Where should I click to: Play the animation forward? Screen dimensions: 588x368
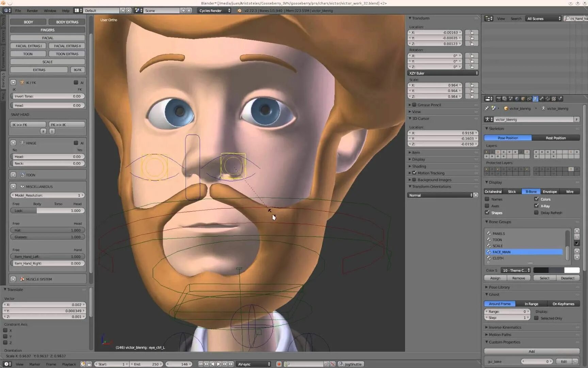pyautogui.click(x=218, y=364)
